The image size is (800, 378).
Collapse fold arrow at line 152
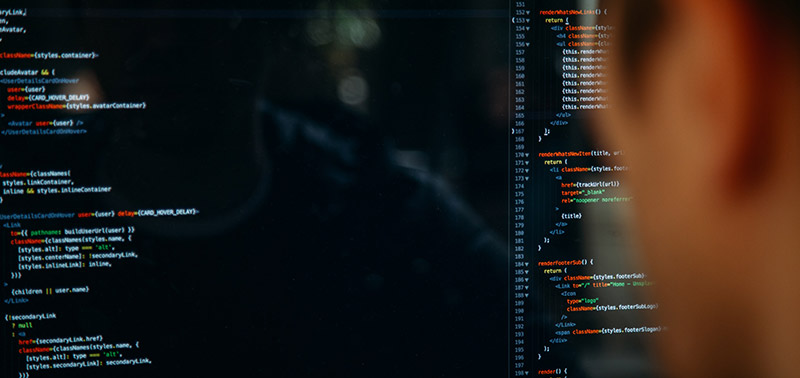click(x=528, y=12)
